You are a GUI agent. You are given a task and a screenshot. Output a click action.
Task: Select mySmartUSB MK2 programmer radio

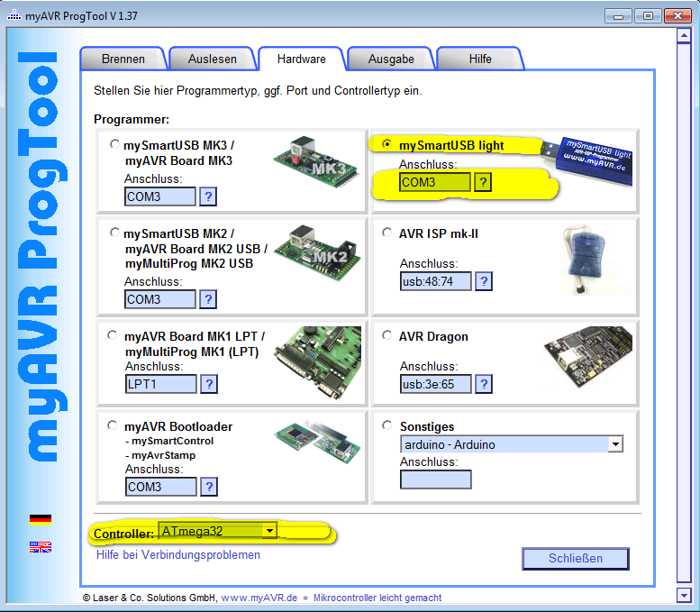click(114, 233)
